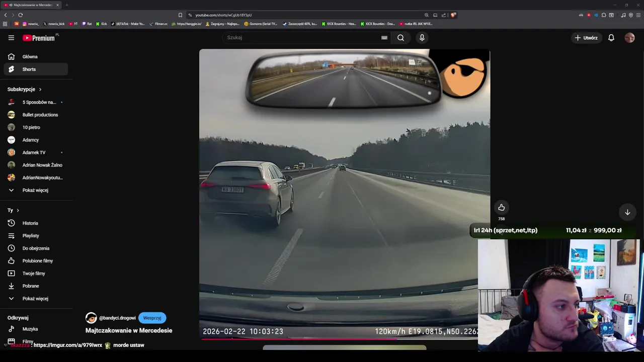This screenshot has width=644, height=362.
Task: Open Pobrane downloads
Action: (x=36, y=286)
